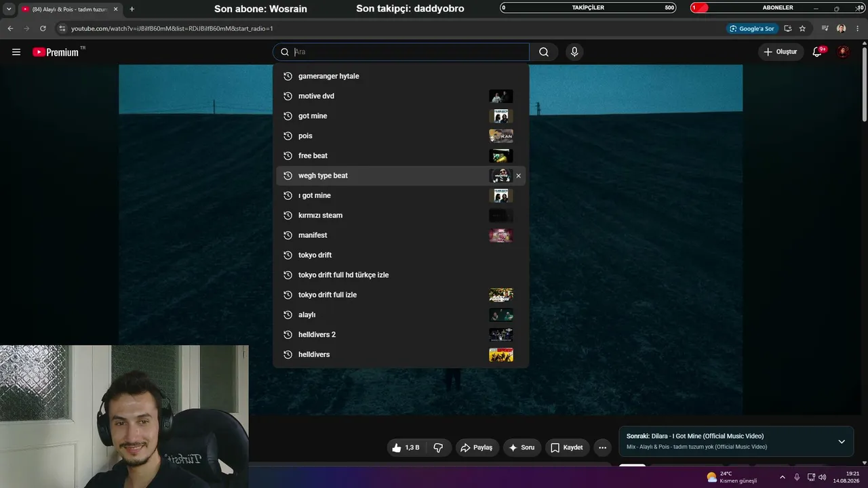Viewport: 868px width, 488px height.
Task: Choose the "manifest" search suggestion
Action: [401, 235]
